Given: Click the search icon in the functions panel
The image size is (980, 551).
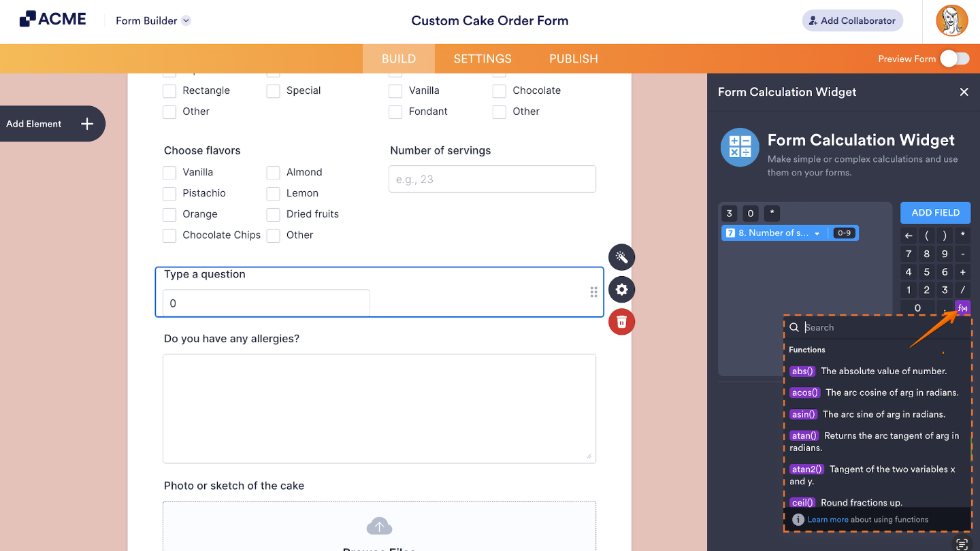Looking at the screenshot, I should 794,327.
